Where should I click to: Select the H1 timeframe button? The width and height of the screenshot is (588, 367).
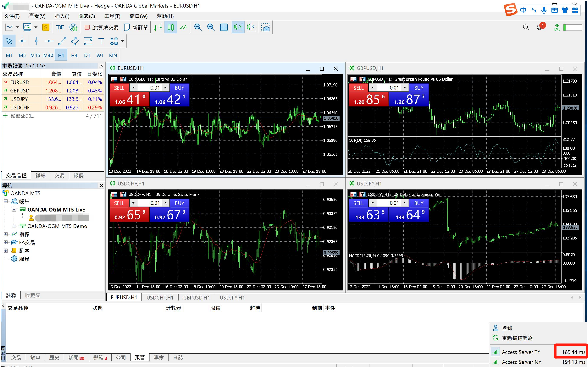[61, 55]
